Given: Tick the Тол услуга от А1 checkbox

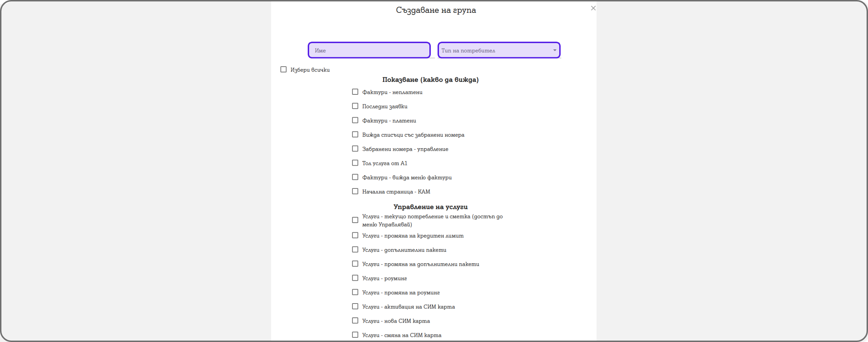Looking at the screenshot, I should pos(355,163).
